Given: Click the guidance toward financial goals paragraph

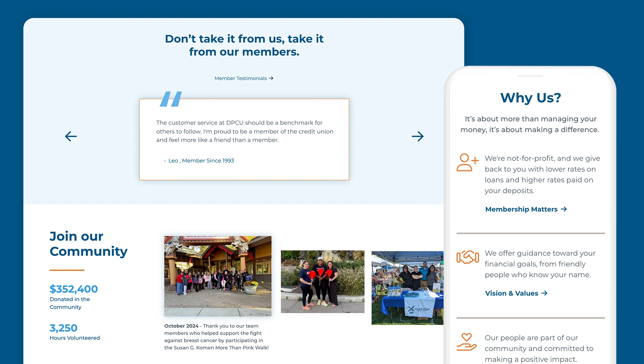Looking at the screenshot, I should (x=540, y=264).
